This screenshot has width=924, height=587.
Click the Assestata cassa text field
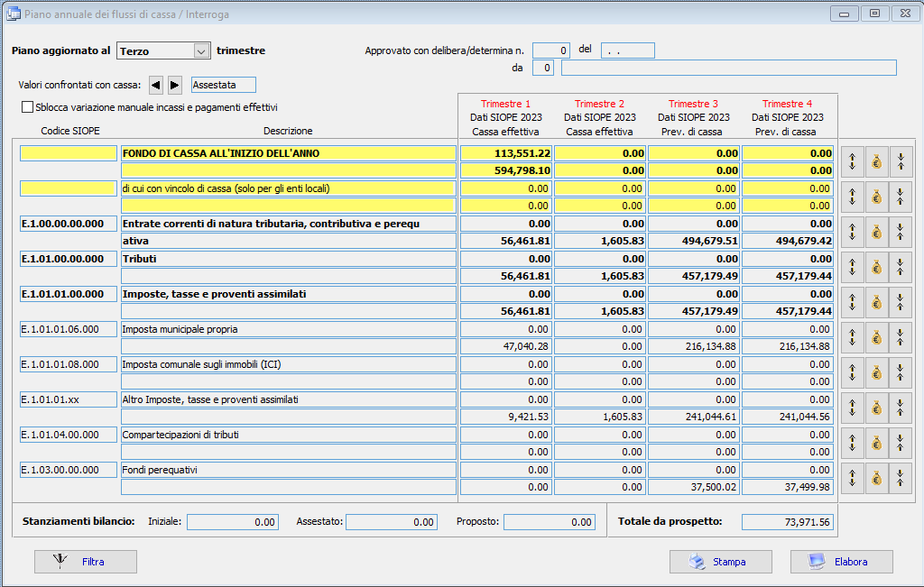click(x=224, y=85)
